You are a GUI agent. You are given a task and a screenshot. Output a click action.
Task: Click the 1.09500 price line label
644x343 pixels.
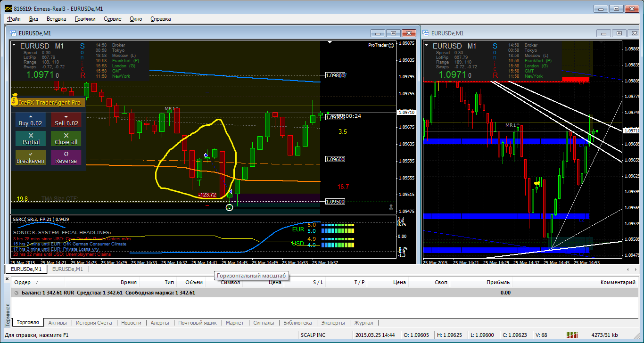pyautogui.click(x=335, y=202)
